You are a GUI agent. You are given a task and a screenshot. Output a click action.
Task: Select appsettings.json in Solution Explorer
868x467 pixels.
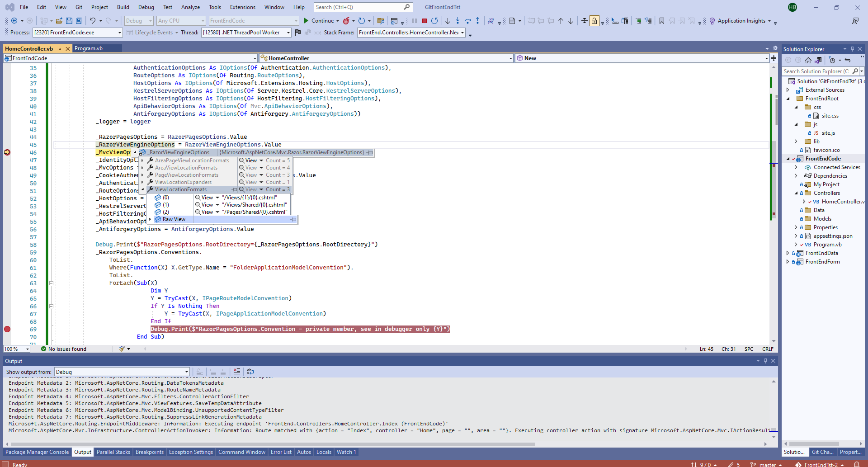pyautogui.click(x=833, y=236)
